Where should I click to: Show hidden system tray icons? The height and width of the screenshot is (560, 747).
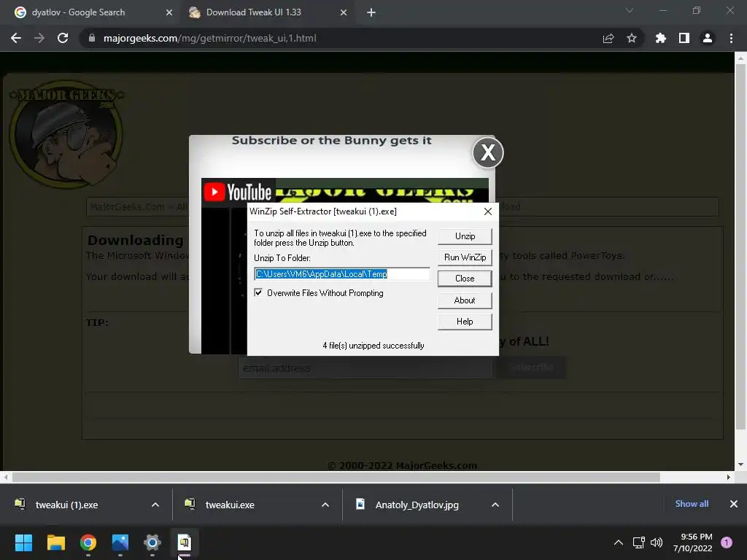[x=619, y=542]
